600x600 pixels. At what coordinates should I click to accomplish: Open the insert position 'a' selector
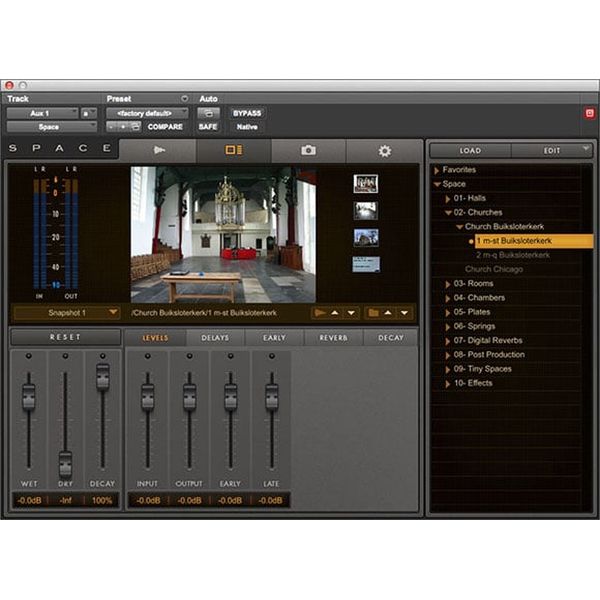click(89, 113)
